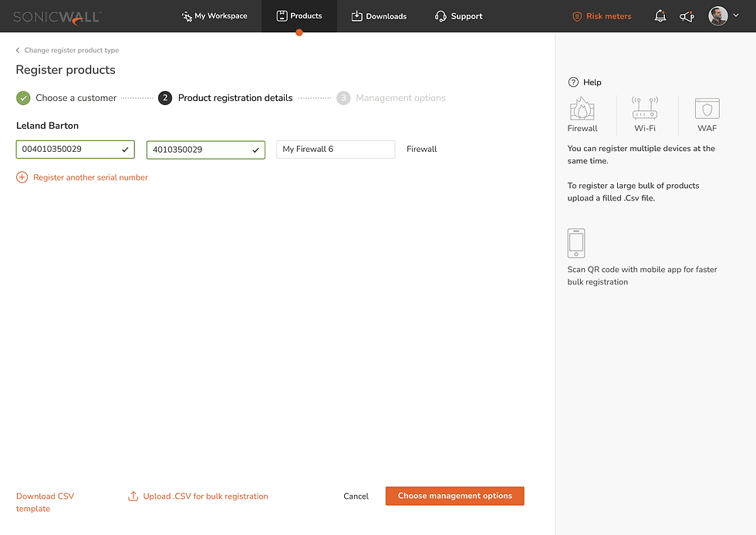756x535 pixels.
Task: Select the Product registration details step
Action: coord(235,98)
